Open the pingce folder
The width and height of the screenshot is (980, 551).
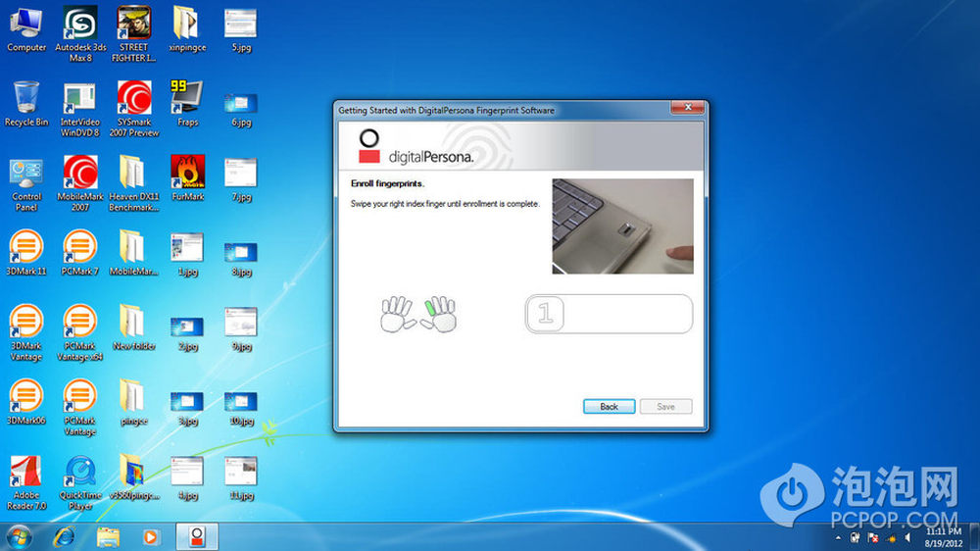(133, 402)
